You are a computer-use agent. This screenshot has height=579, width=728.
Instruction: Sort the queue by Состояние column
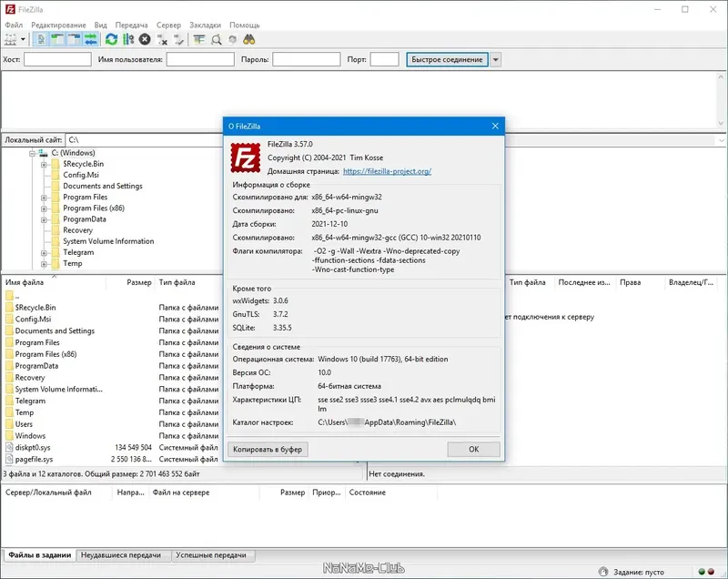[x=391, y=493]
